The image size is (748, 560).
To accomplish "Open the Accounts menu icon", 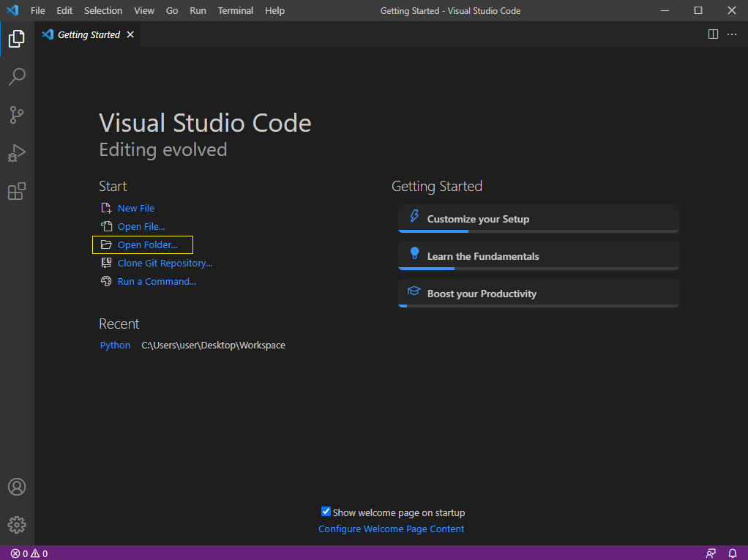I will 17,487.
